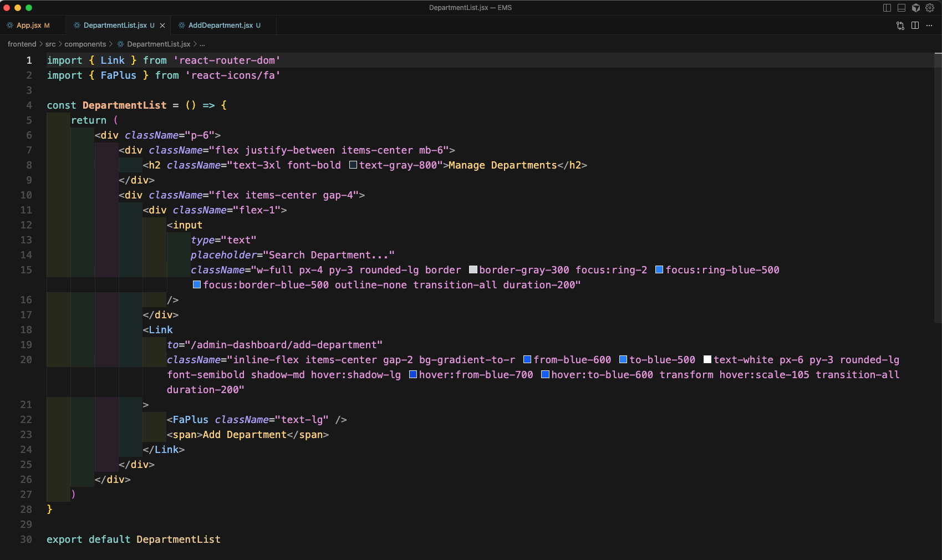Open the src breadcrumb folder
The height and width of the screenshot is (560, 942).
coord(50,44)
